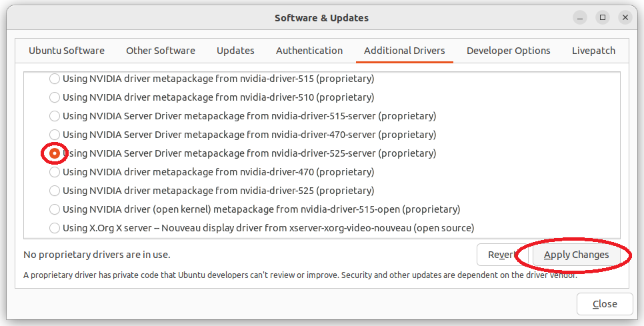Go to the Updates tab

pyautogui.click(x=235, y=51)
